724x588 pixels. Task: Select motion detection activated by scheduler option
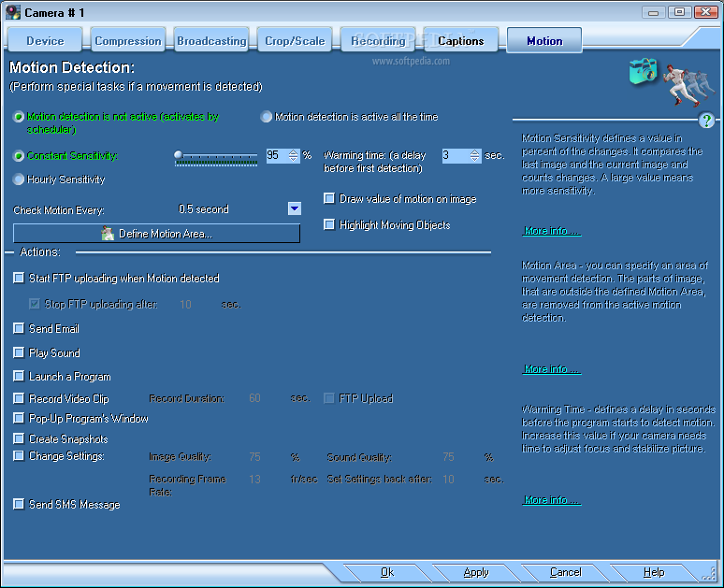(x=19, y=117)
